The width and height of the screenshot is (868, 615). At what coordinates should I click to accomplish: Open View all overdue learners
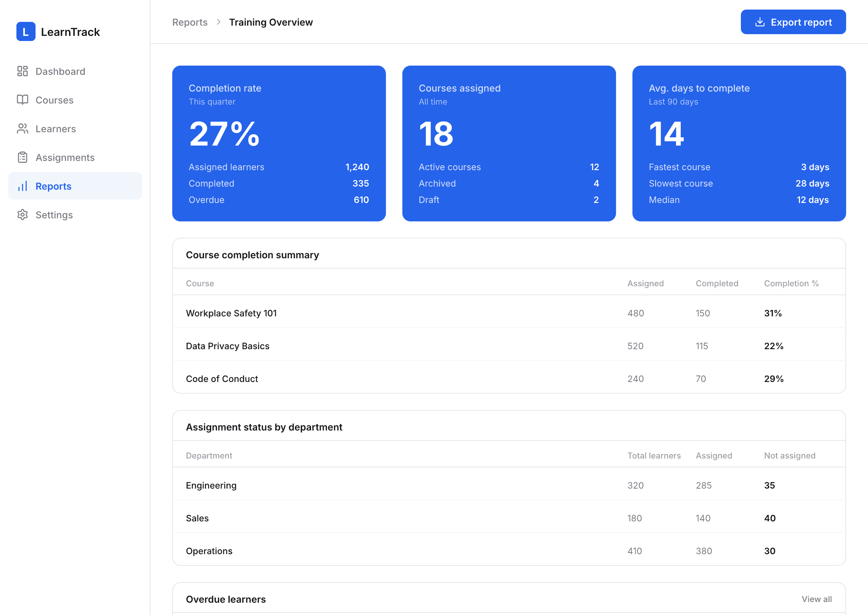816,599
